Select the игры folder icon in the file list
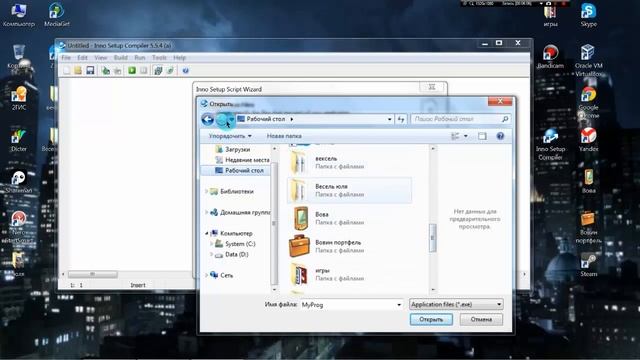 pos(300,274)
